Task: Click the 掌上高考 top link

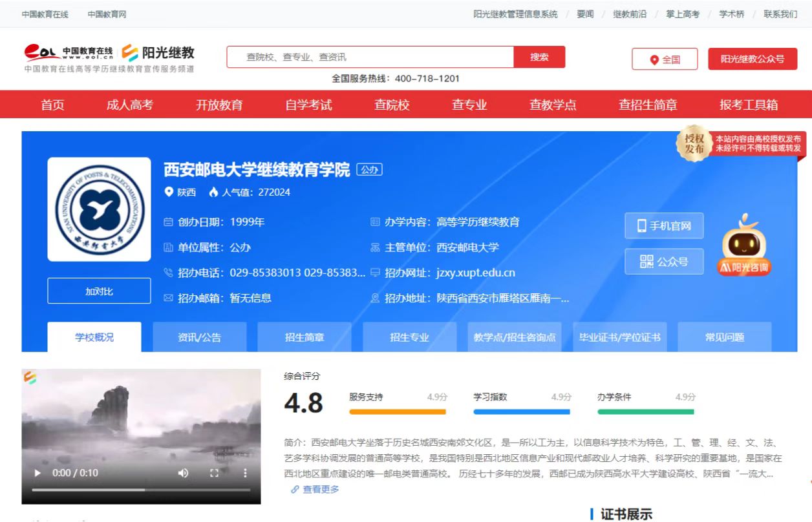Action: 683,14
